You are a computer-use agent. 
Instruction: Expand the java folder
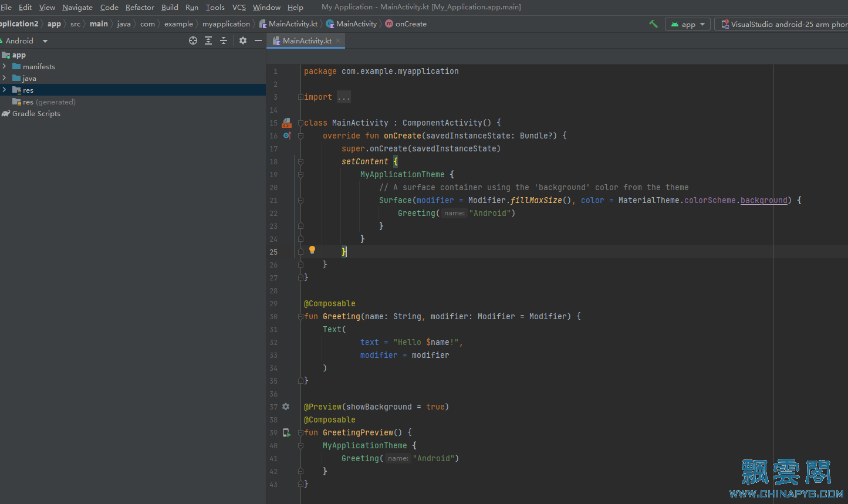(x=4, y=78)
